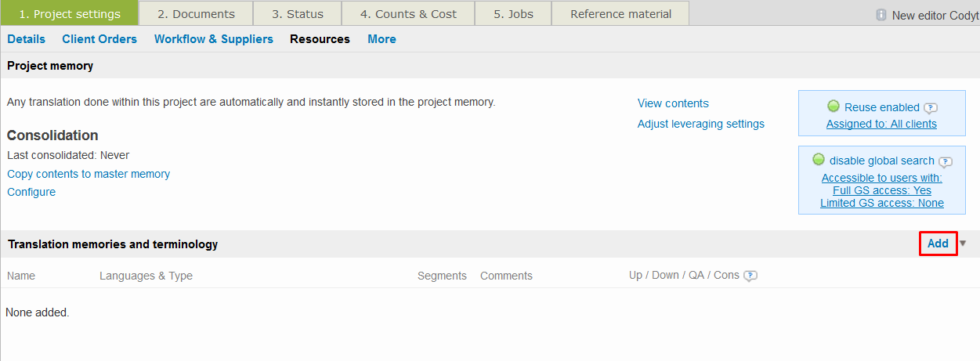Toggle the Reuse enabled text link
980x361 pixels.
pos(881,107)
